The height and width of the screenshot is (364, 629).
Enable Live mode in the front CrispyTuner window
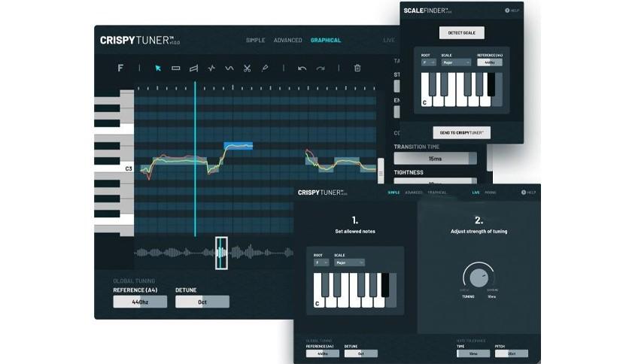pos(476,193)
